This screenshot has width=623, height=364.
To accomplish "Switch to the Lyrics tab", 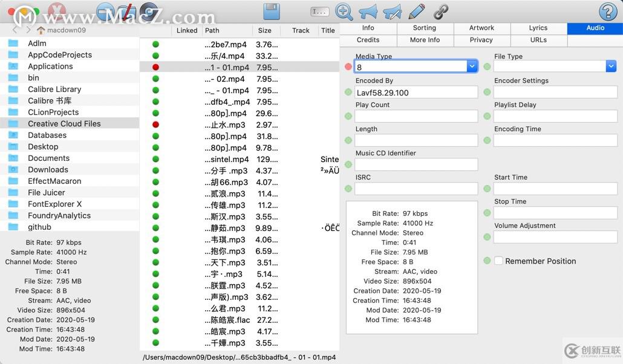I will point(538,28).
